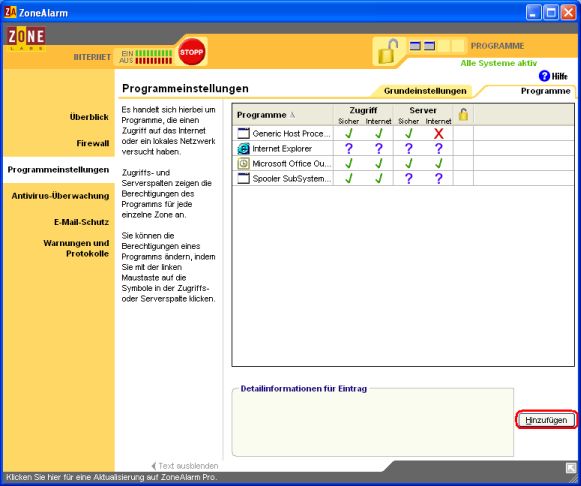This screenshot has width=581, height=486.
Task: Toggle Generic Host Zugriff Sicher checkmark
Action: (x=349, y=133)
